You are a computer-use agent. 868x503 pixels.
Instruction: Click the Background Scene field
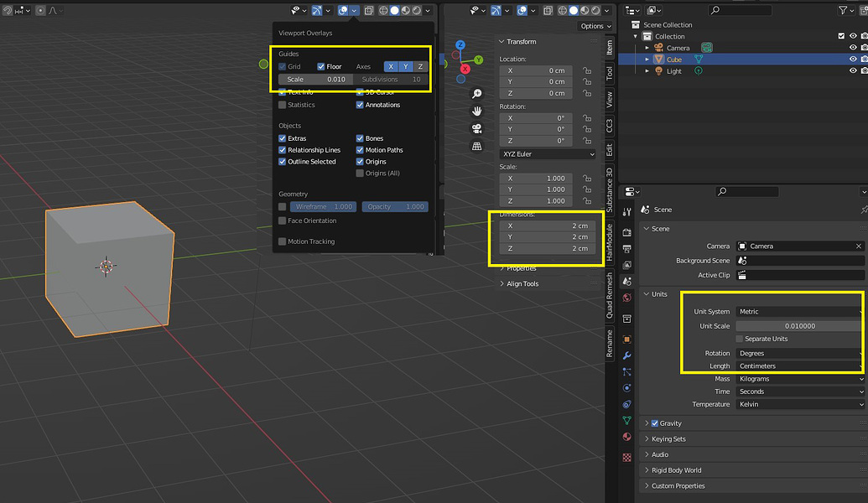point(799,261)
